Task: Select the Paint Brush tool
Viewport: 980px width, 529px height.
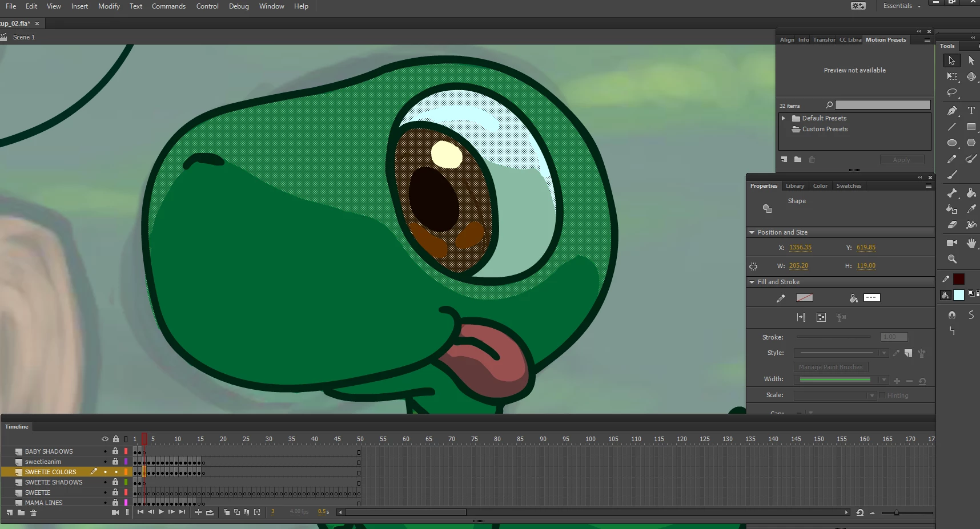Action: tap(971, 159)
